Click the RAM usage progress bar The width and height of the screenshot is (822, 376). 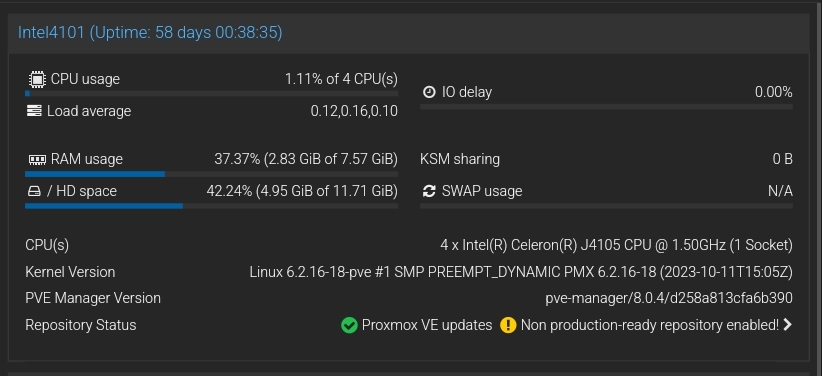(211, 174)
